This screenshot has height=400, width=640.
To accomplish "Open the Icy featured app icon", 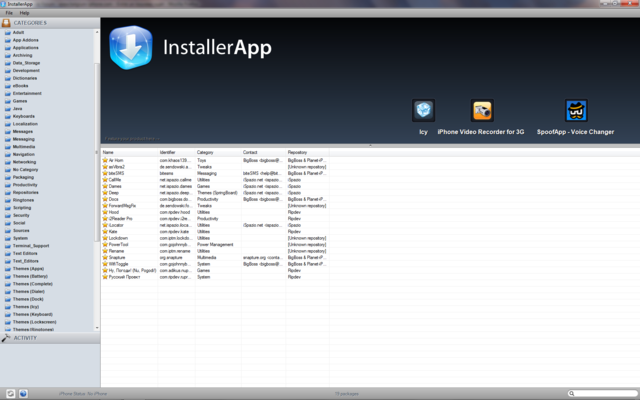I will (x=423, y=110).
